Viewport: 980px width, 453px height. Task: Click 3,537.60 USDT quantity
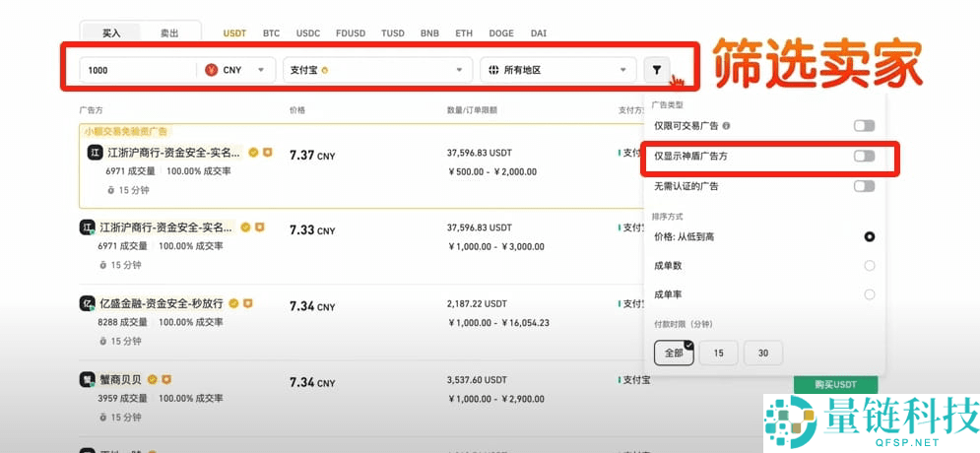pyautogui.click(x=478, y=380)
